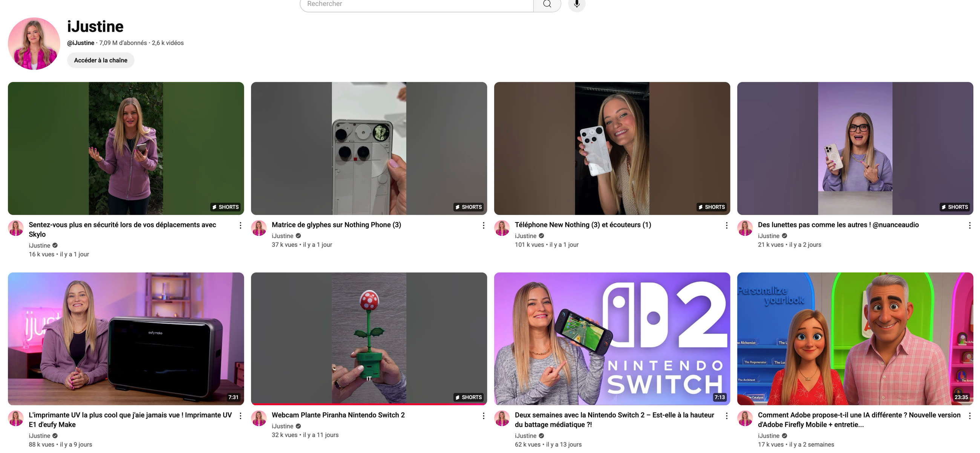Click the iJustine channel name under the UV printer video
The height and width of the screenshot is (453, 980).
pos(40,436)
